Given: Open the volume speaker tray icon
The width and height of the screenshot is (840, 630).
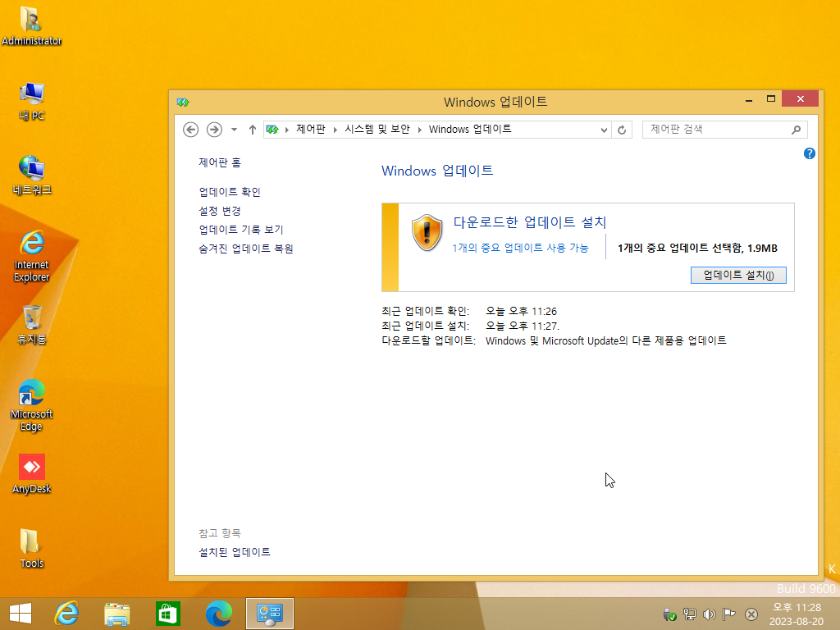Looking at the screenshot, I should pos(710,614).
